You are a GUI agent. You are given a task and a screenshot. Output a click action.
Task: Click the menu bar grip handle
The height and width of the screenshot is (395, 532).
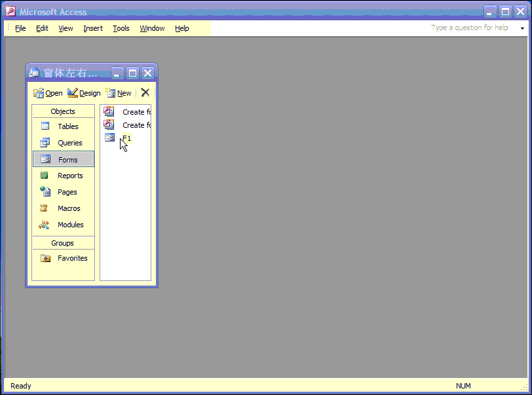pos(9,28)
